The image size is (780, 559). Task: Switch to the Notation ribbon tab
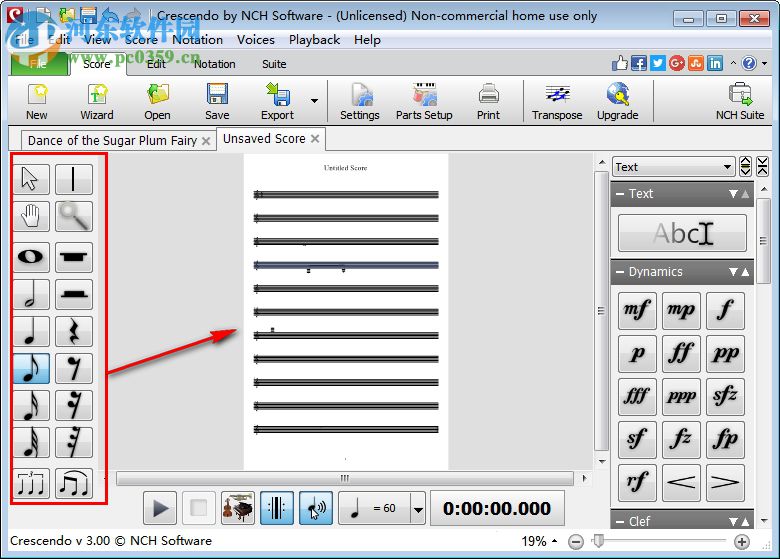pyautogui.click(x=214, y=64)
